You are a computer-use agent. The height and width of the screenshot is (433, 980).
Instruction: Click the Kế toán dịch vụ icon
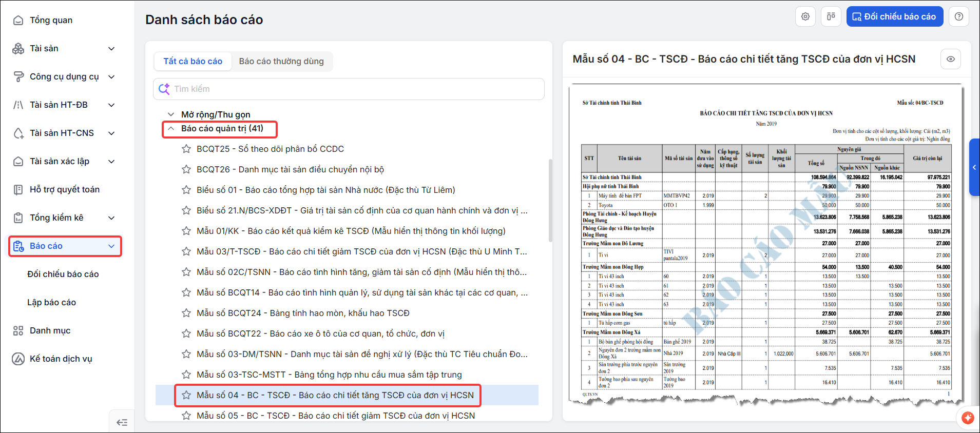(x=18, y=359)
